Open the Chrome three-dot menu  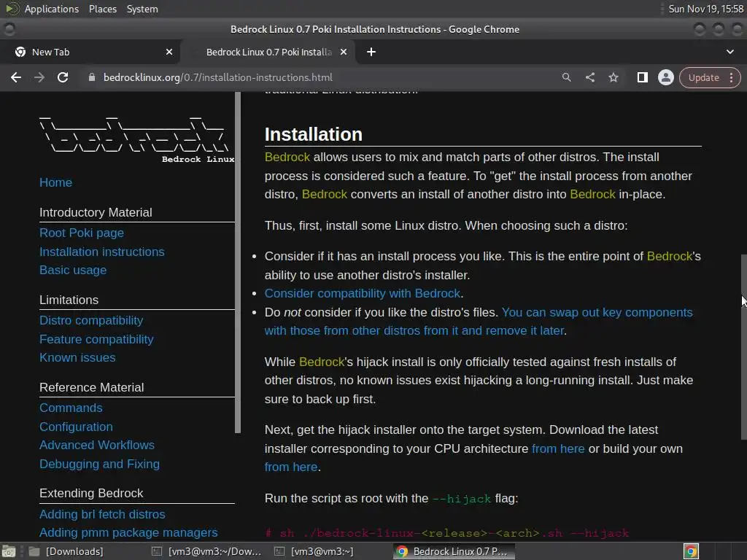point(731,77)
